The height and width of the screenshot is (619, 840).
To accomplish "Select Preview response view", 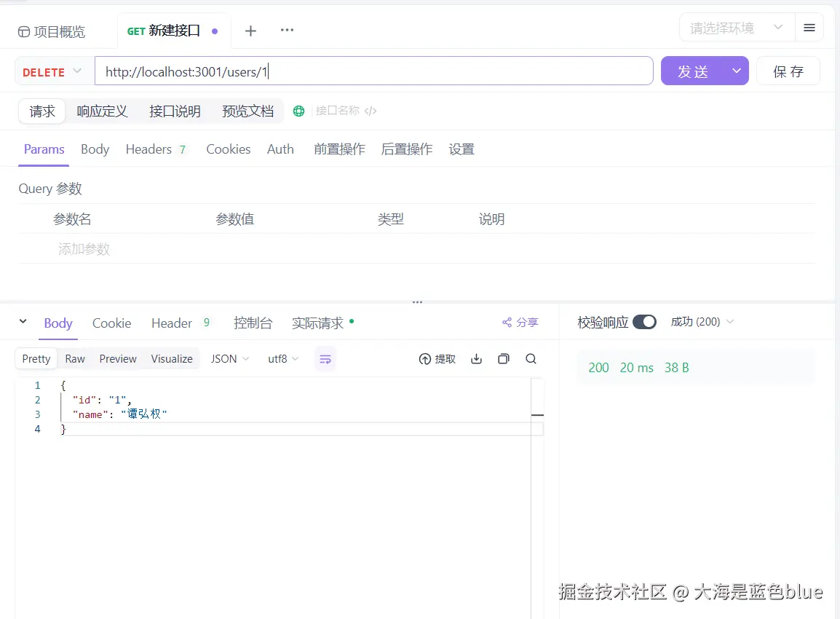I will pyautogui.click(x=118, y=358).
